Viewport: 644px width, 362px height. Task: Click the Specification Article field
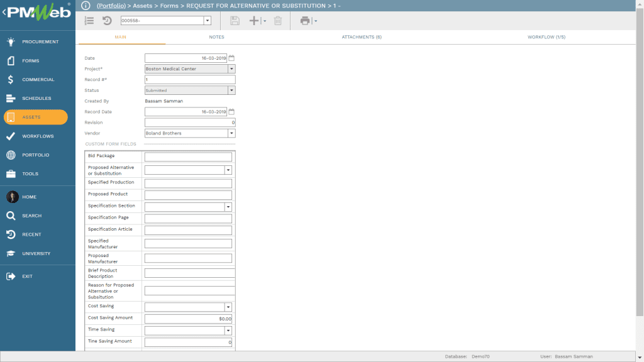click(x=188, y=230)
